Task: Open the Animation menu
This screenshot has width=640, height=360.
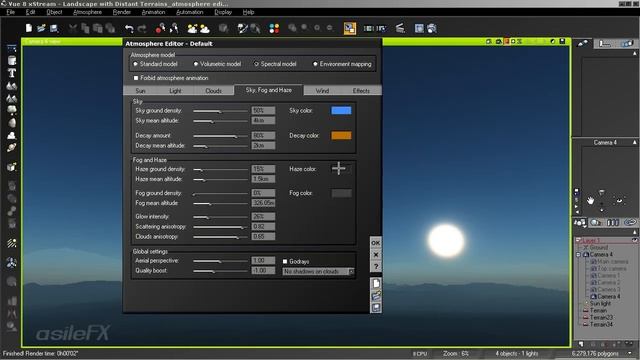Action: (153, 12)
